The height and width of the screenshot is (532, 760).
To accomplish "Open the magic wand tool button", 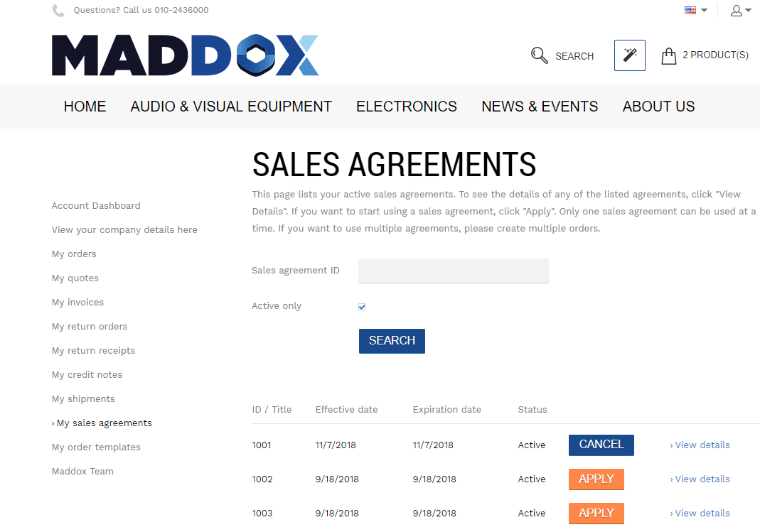I will click(630, 55).
